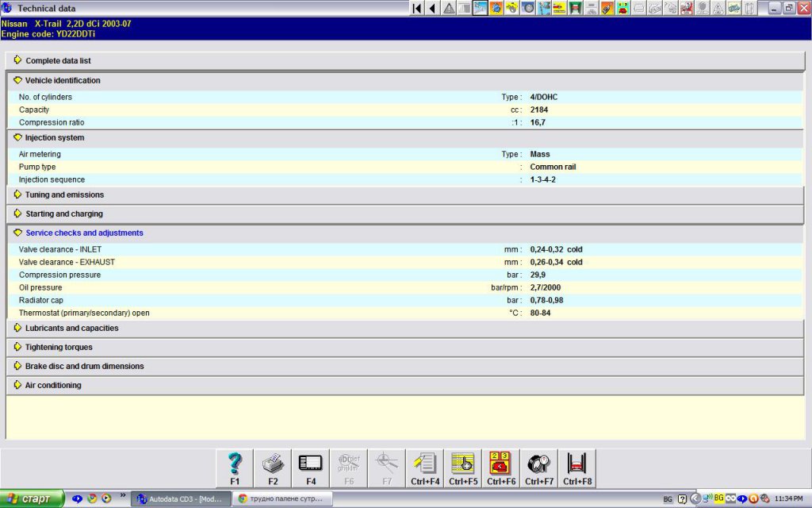The image size is (812, 508).
Task: Open the Ctrl+F7 tyre gauge icon
Action: click(539, 468)
